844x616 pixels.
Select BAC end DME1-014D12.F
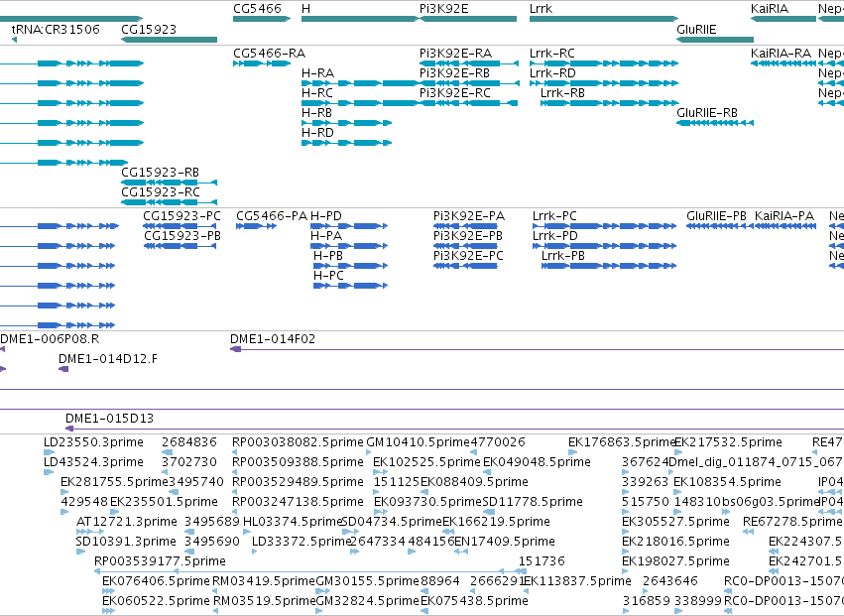click(63, 369)
